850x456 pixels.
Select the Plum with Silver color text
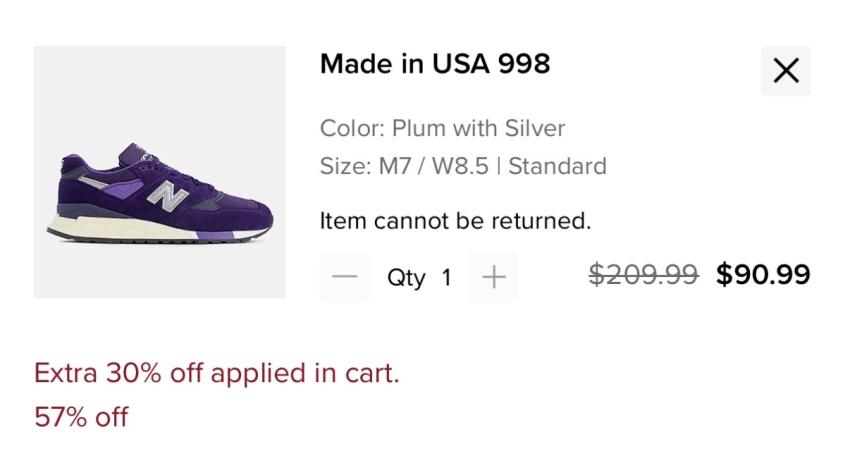(478, 128)
